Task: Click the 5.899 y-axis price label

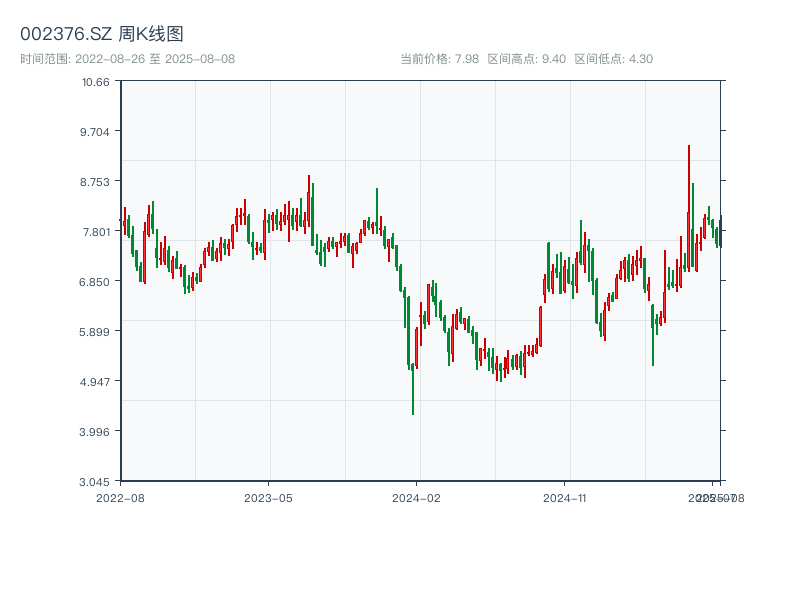Action: [x=95, y=332]
